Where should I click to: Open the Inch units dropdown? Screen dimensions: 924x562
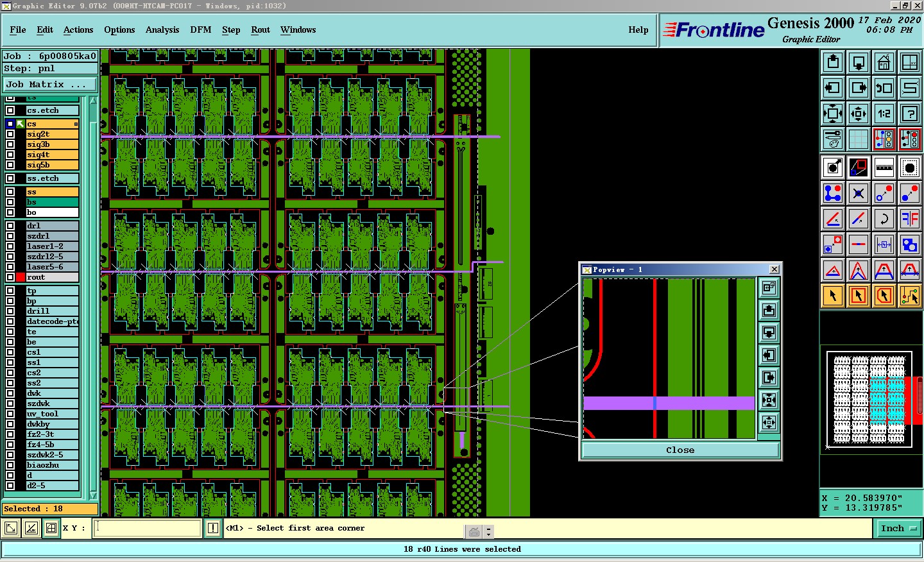(898, 529)
